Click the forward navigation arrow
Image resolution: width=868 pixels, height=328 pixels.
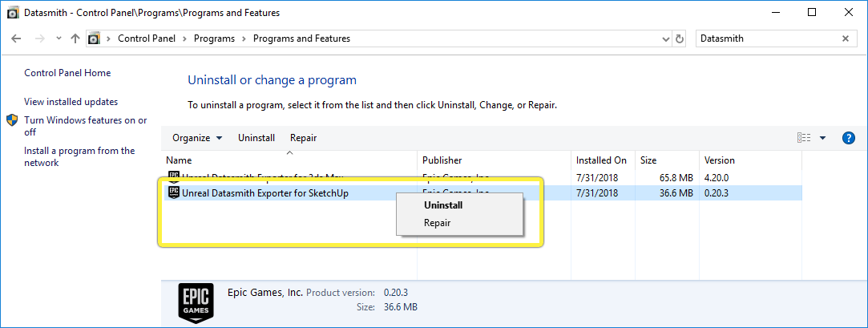[39, 38]
